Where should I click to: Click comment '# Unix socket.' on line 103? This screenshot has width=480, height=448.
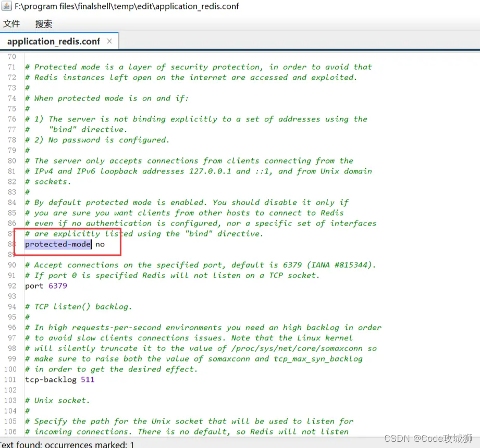point(57,401)
